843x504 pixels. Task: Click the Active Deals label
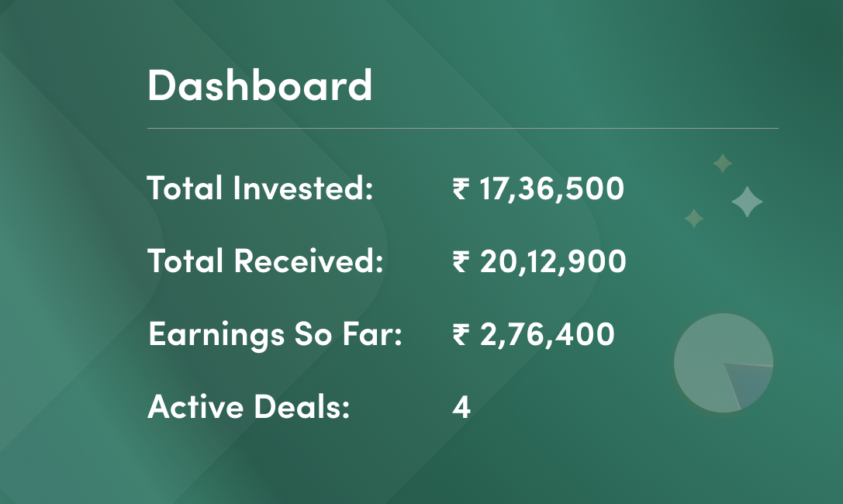[249, 406]
